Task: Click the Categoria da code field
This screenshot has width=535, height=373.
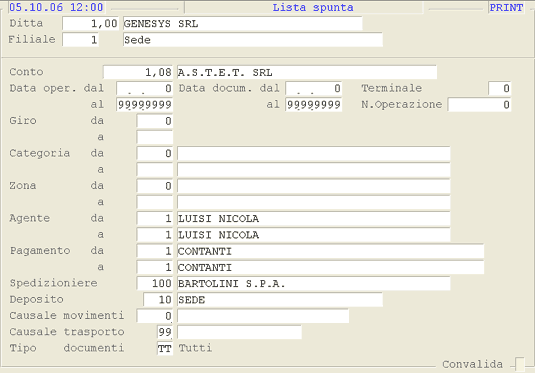Action: [155, 153]
